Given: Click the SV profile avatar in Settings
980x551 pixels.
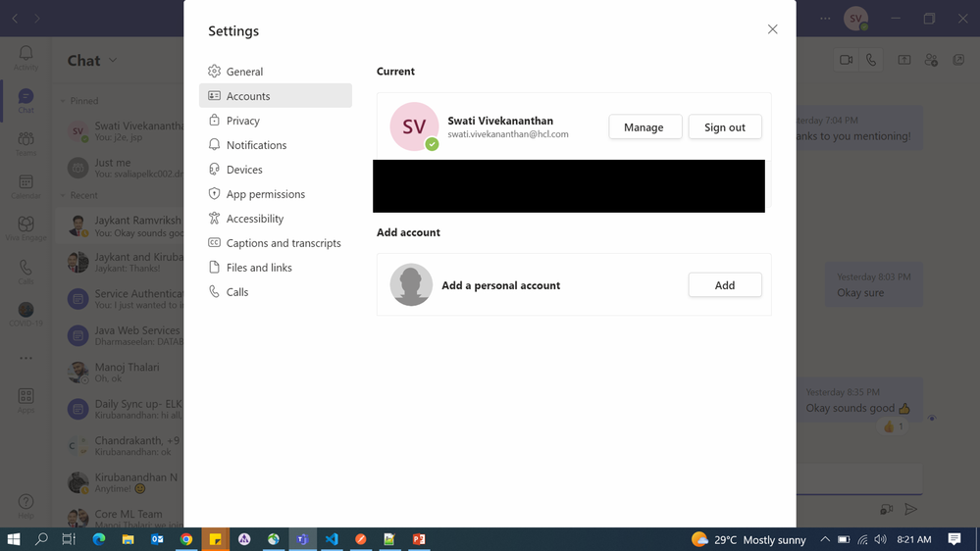Looking at the screenshot, I should pyautogui.click(x=414, y=126).
